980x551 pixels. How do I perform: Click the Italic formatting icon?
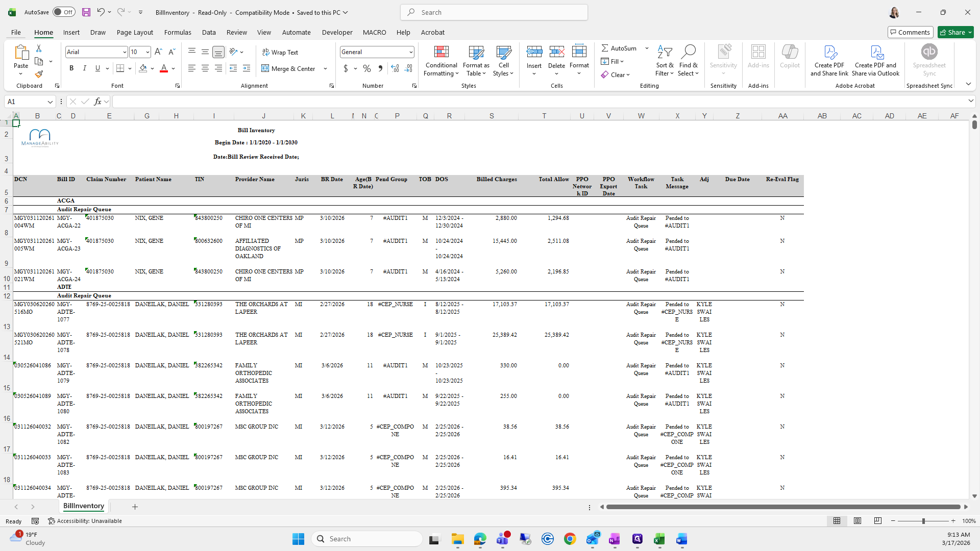point(85,68)
